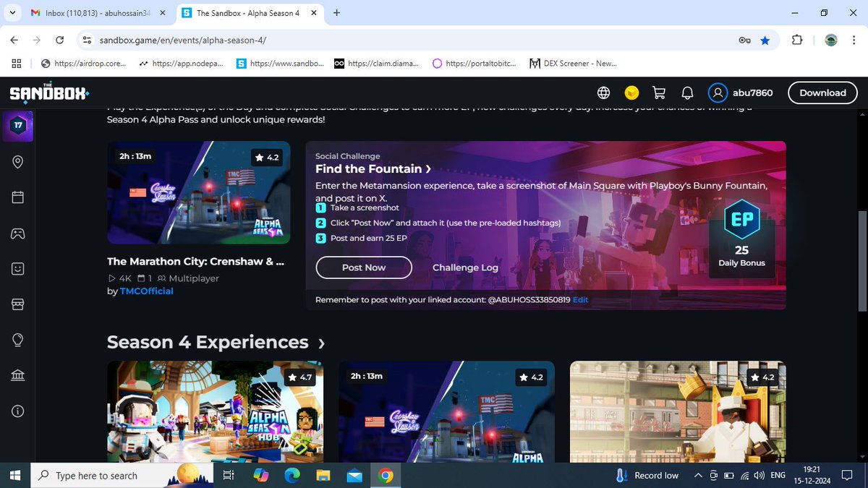
Task: Open Task View on the taskbar
Action: [x=228, y=475]
